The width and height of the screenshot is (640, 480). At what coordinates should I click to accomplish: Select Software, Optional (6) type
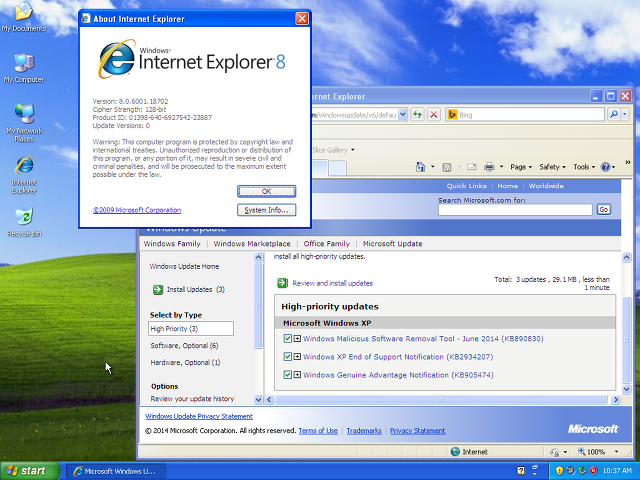pos(184,345)
